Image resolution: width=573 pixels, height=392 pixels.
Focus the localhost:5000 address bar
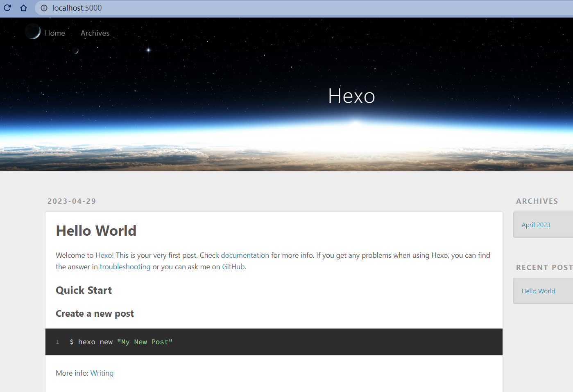(246, 8)
